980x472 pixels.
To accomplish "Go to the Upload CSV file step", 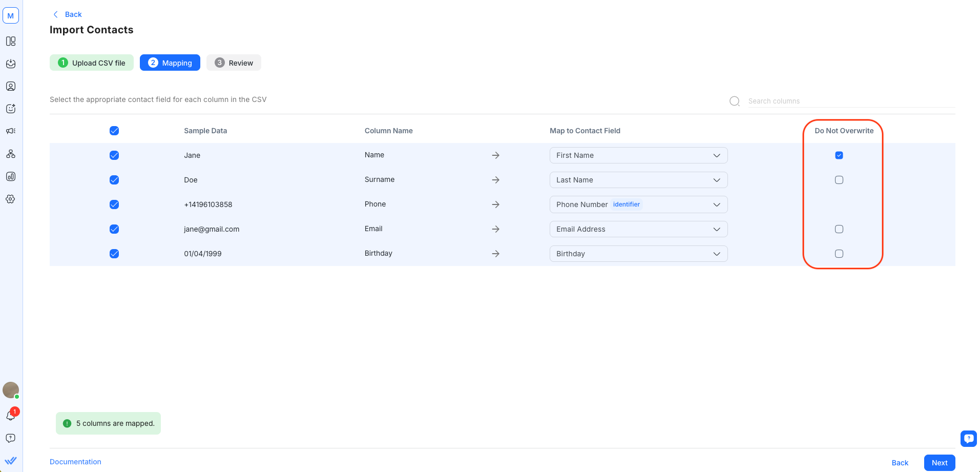I will pos(92,63).
